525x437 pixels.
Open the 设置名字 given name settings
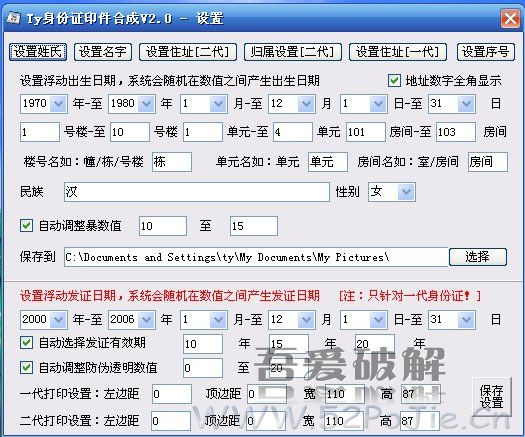[103, 52]
